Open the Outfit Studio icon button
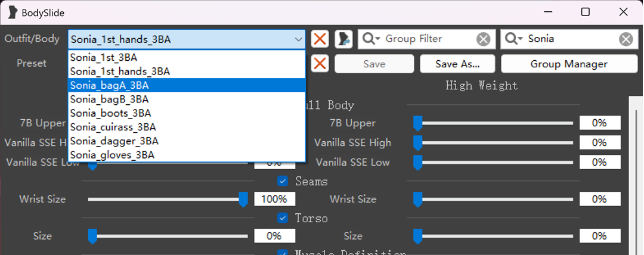This screenshot has height=255, width=644. (343, 39)
